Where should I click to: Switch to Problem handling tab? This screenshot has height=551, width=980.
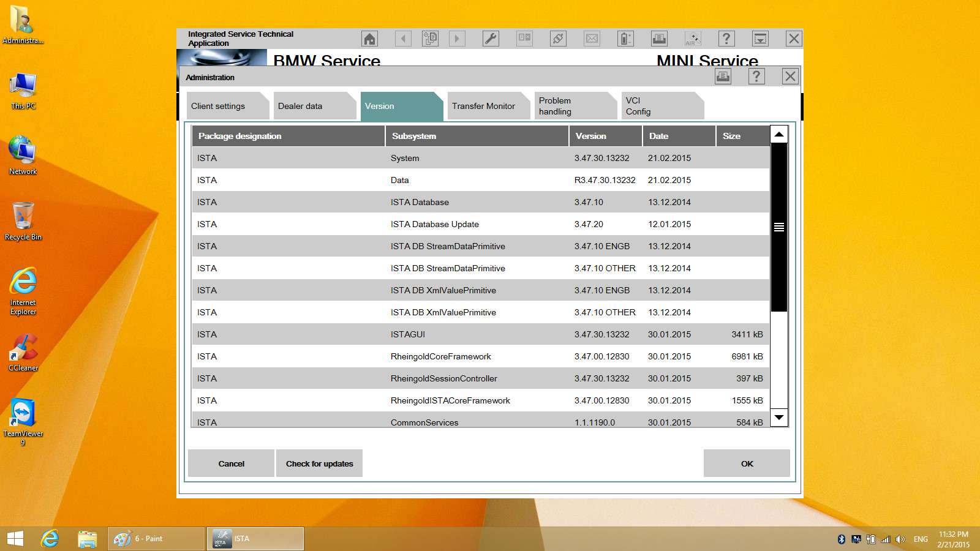(576, 106)
